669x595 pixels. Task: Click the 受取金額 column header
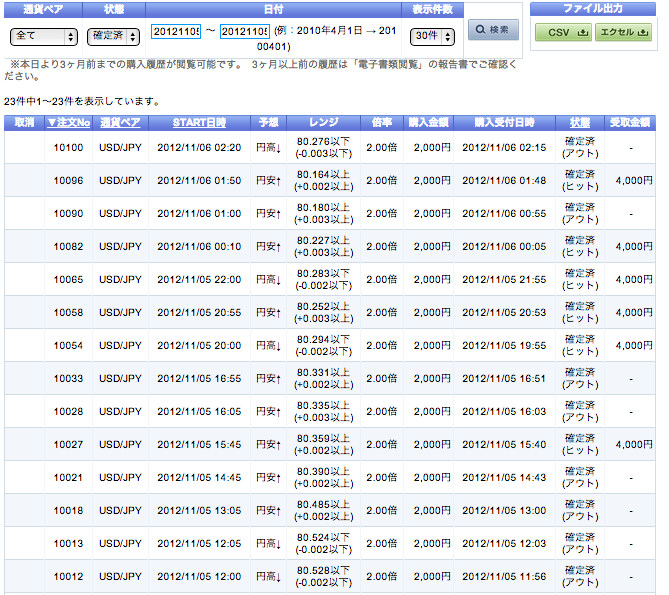click(630, 123)
